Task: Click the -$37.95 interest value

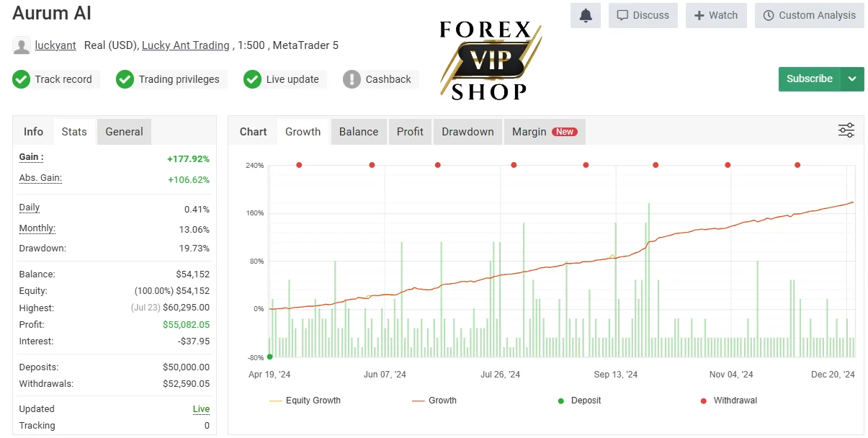Action: 192,341
